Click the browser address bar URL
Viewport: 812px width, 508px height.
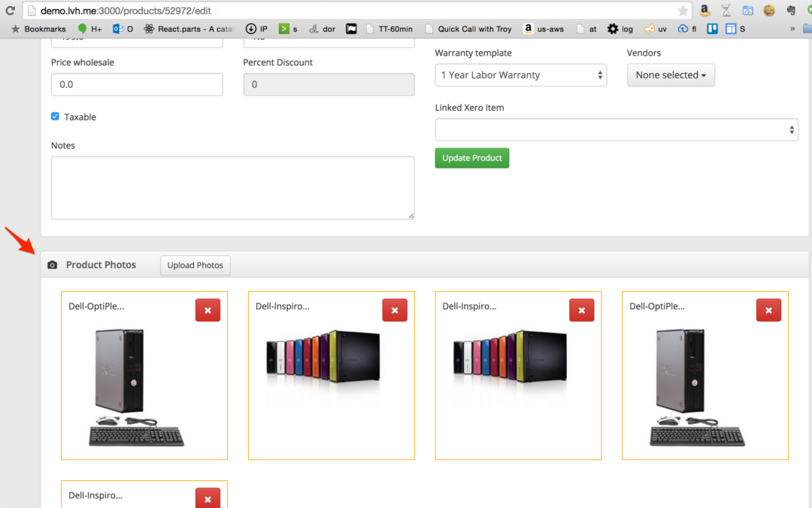tap(126, 11)
